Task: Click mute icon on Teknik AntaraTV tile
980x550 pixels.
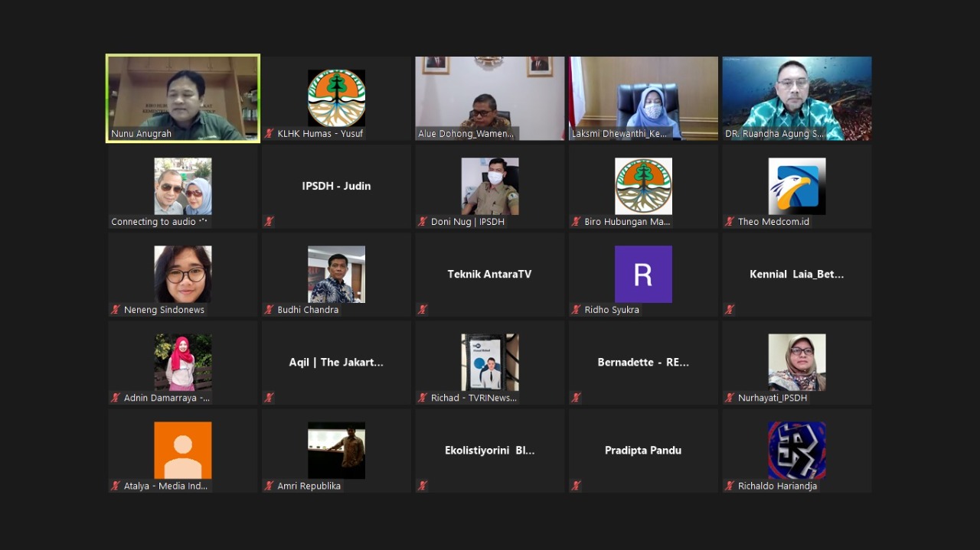Action: pos(423,310)
